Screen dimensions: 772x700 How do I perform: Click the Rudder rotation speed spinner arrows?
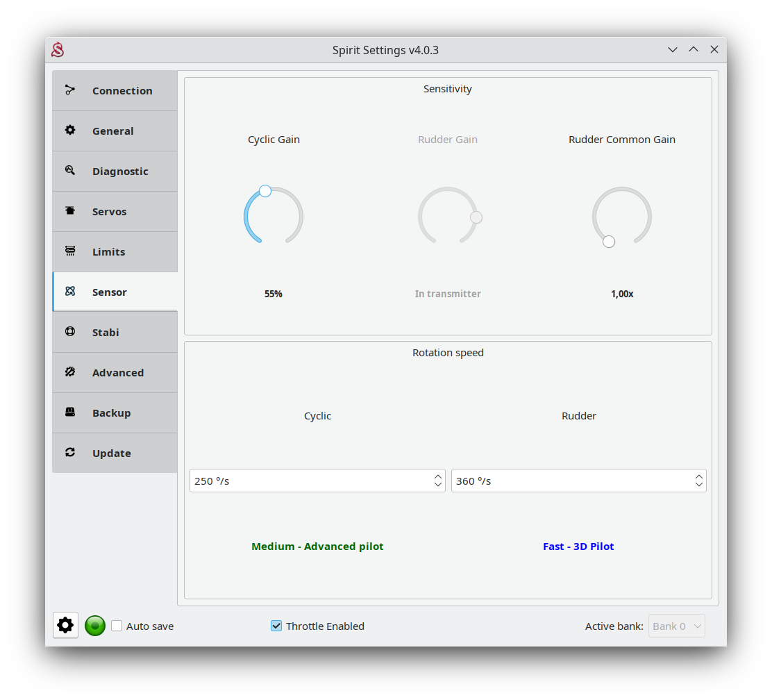tap(698, 481)
